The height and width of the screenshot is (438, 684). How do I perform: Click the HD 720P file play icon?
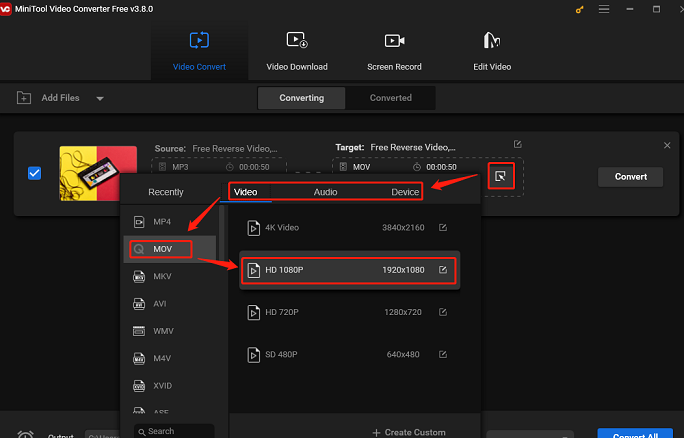tap(253, 312)
